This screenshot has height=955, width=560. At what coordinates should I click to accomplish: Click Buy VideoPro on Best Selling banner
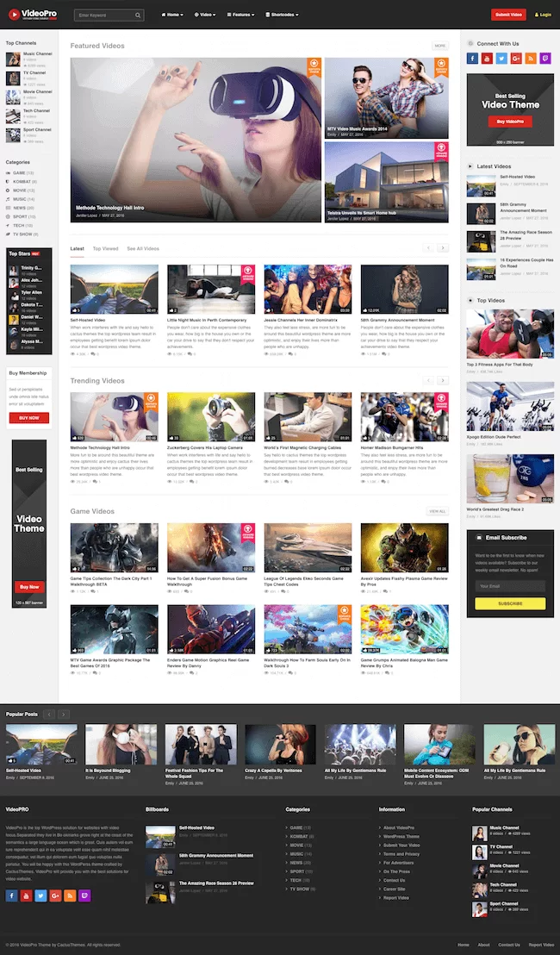tap(510, 122)
